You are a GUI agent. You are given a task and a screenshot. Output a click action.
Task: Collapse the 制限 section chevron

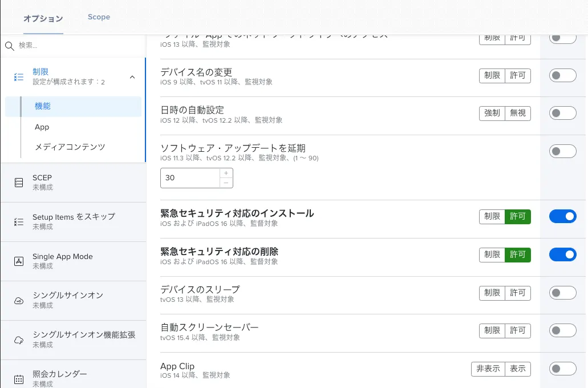[x=132, y=77]
